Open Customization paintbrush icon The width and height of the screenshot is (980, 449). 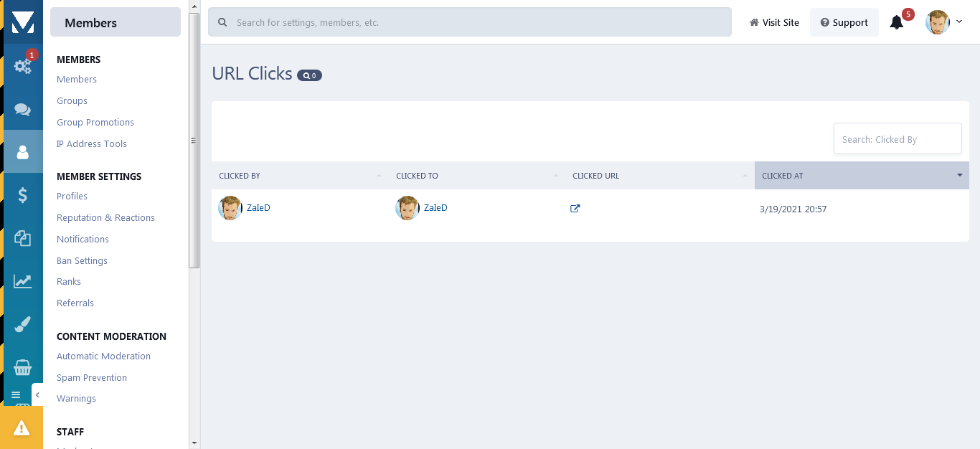coord(23,324)
